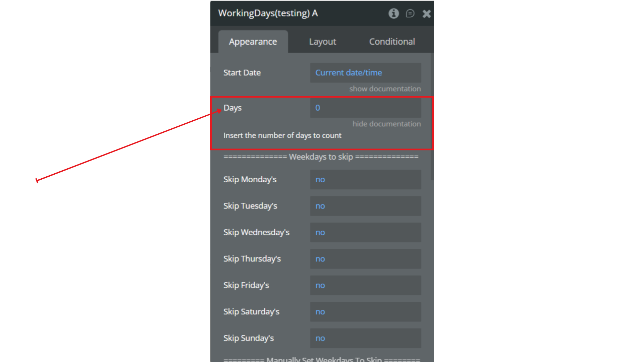Click the info icon in panel header

tap(393, 13)
